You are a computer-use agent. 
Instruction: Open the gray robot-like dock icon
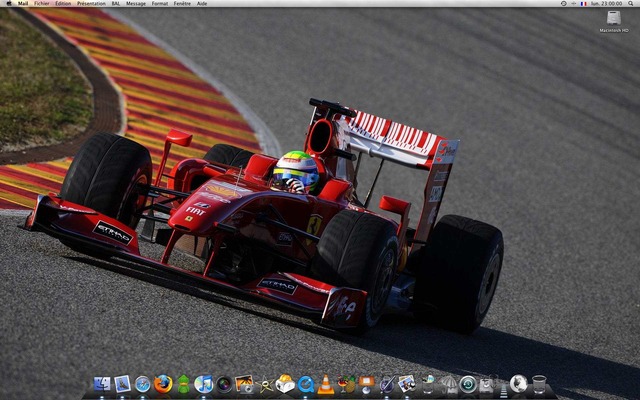tap(487, 384)
